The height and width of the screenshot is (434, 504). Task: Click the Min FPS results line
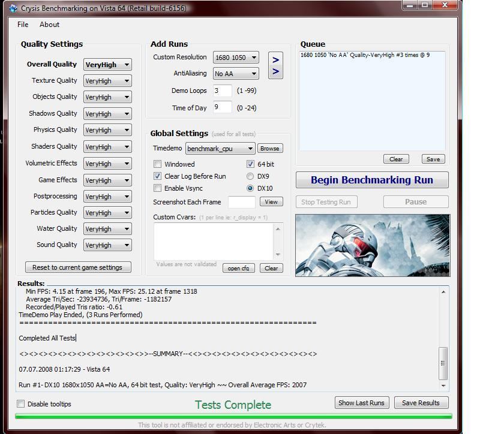[x=111, y=291]
